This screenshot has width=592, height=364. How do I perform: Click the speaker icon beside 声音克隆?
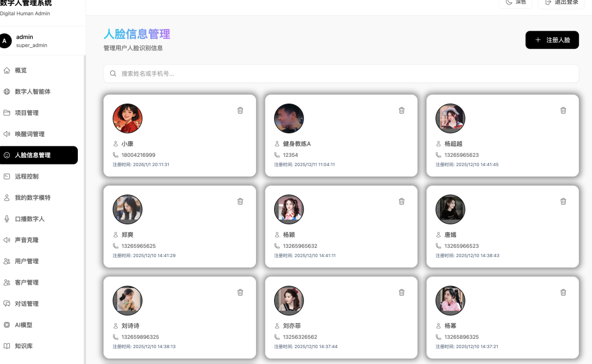tap(7, 240)
